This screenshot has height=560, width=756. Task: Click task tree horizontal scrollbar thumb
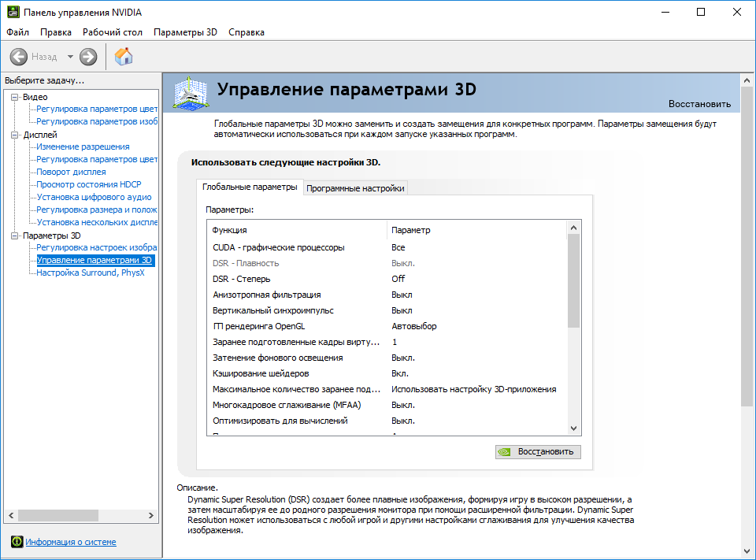point(58,515)
